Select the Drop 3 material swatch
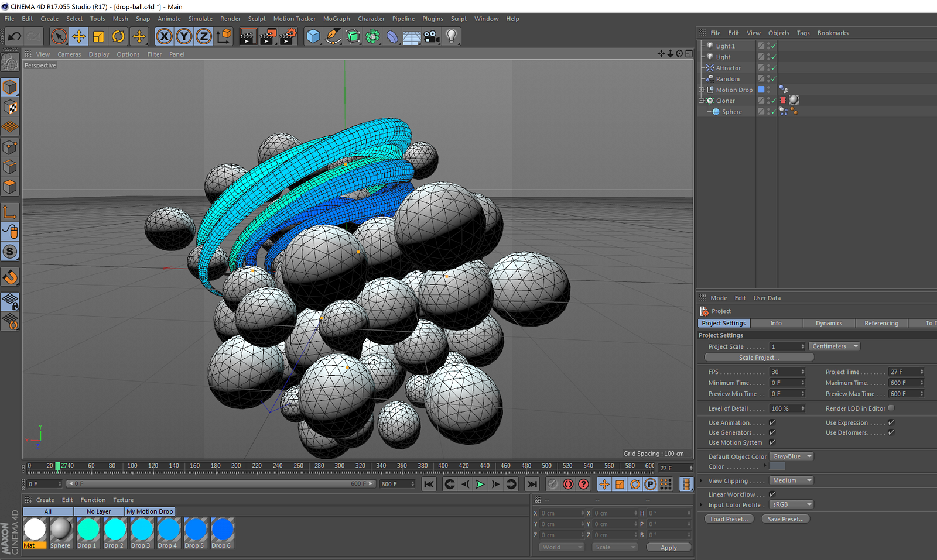This screenshot has width=937, height=560. pos(141,530)
